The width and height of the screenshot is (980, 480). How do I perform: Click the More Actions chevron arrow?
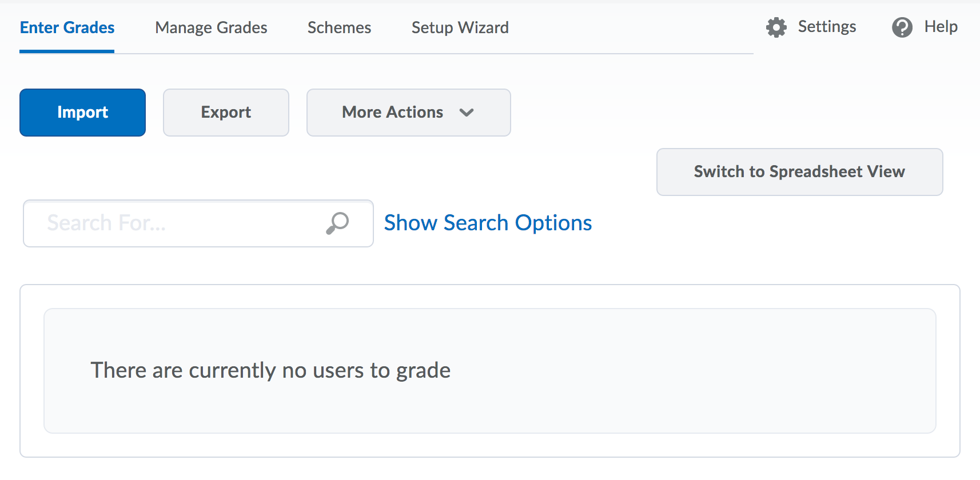(467, 113)
